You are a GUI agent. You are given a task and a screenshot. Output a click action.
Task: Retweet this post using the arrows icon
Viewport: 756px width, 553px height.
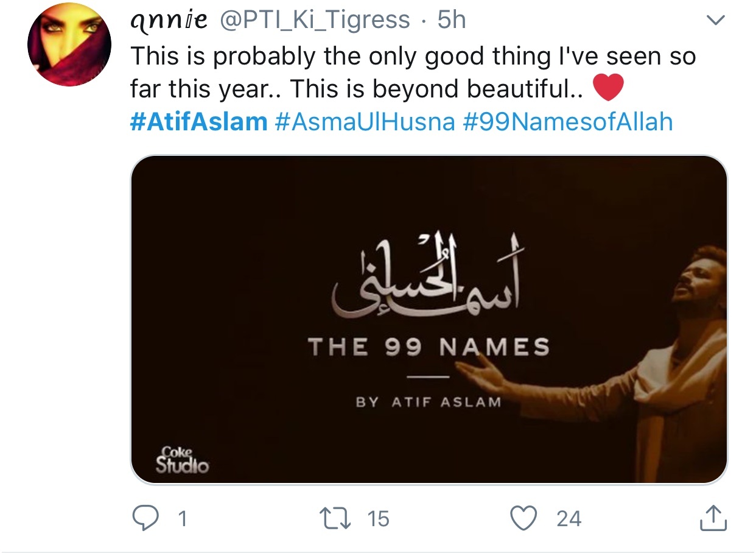[337, 518]
